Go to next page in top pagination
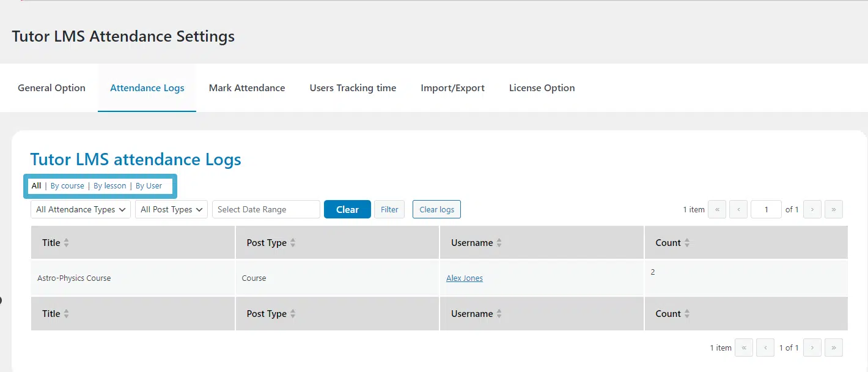The height and width of the screenshot is (372, 868). (x=812, y=209)
